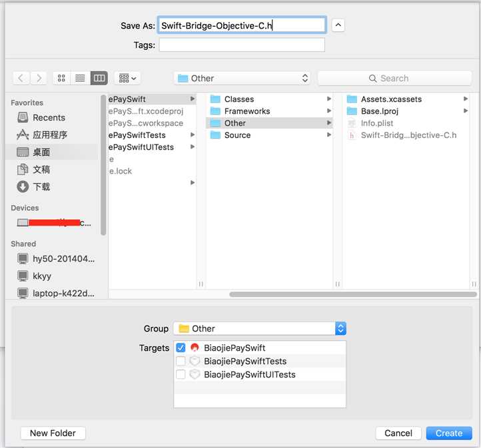Open Base.lproj folder

pos(406,111)
